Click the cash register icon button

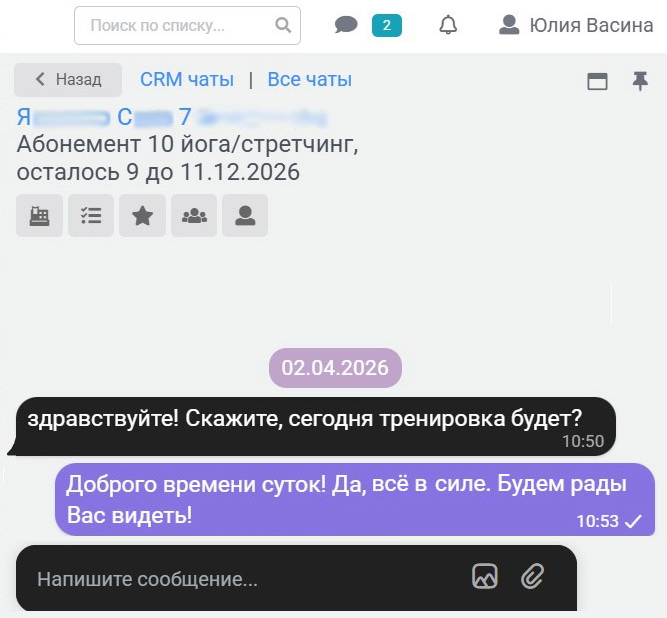40,216
